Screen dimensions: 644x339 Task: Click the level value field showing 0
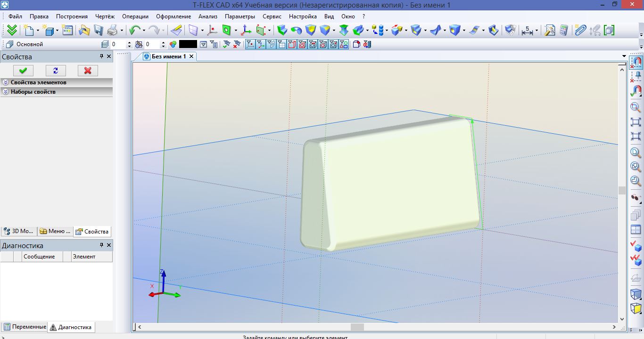pos(119,44)
